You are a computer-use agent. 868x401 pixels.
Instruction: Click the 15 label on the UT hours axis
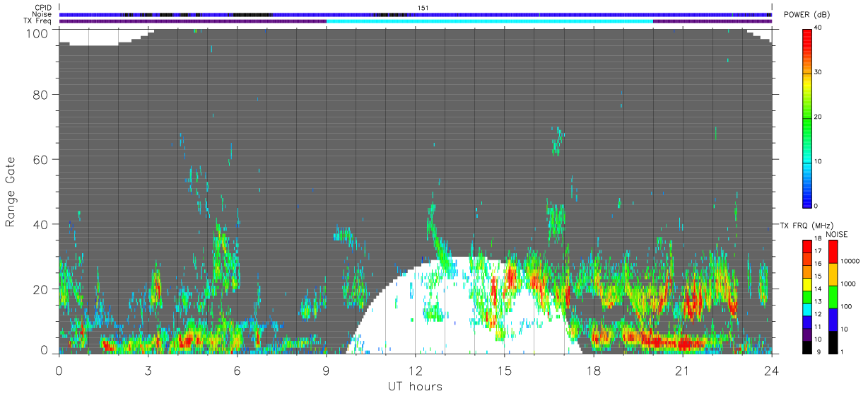(505, 370)
